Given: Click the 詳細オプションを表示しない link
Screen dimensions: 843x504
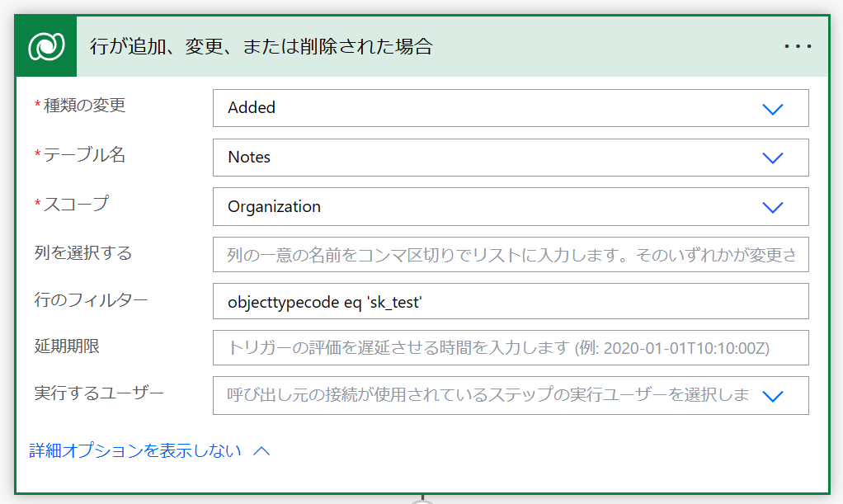Looking at the screenshot, I should 135,450.
